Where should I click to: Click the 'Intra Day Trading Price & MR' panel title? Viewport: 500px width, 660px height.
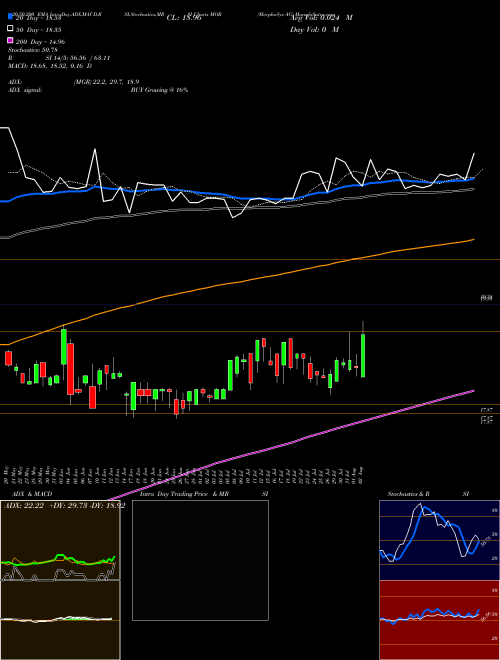click(x=184, y=494)
